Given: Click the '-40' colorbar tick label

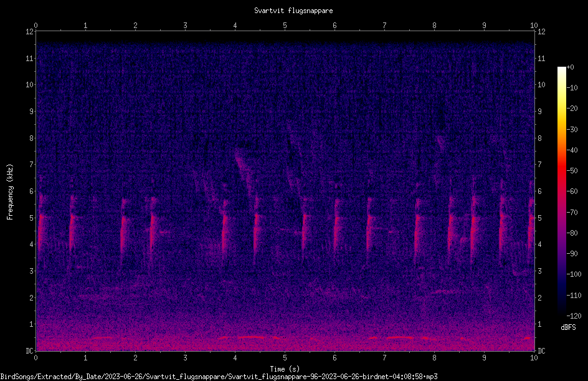Looking at the screenshot, I should click(572, 150).
